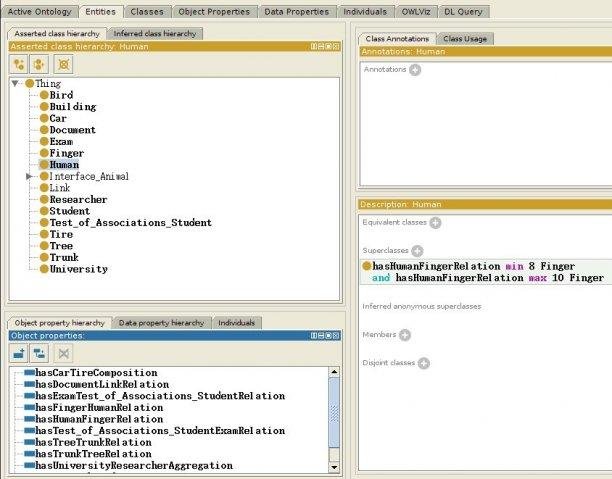The image size is (612, 479).
Task: Switch to the Class Usage tab
Action: coord(465,39)
